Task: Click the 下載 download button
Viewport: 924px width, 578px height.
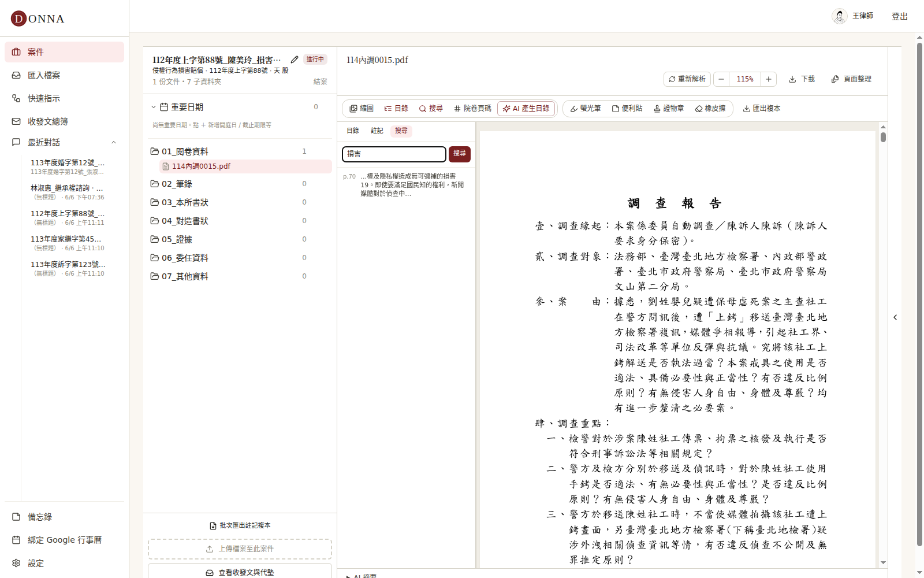Action: 802,79
